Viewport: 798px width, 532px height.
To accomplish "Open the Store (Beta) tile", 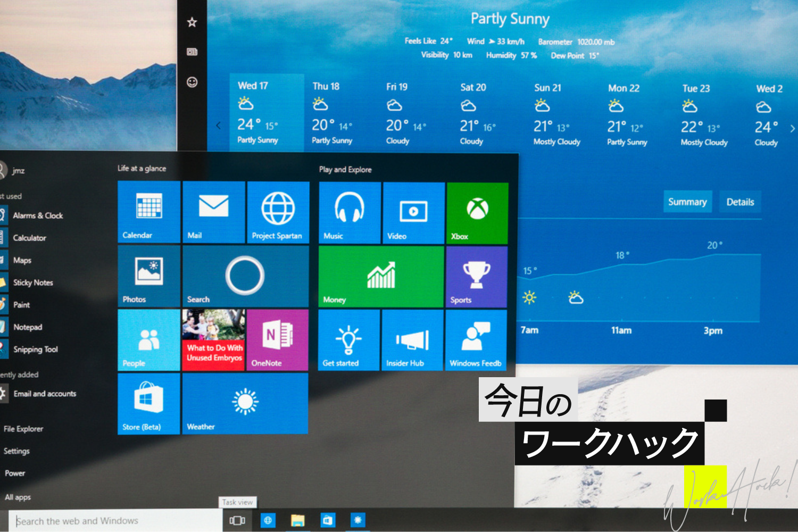I will pyautogui.click(x=148, y=404).
